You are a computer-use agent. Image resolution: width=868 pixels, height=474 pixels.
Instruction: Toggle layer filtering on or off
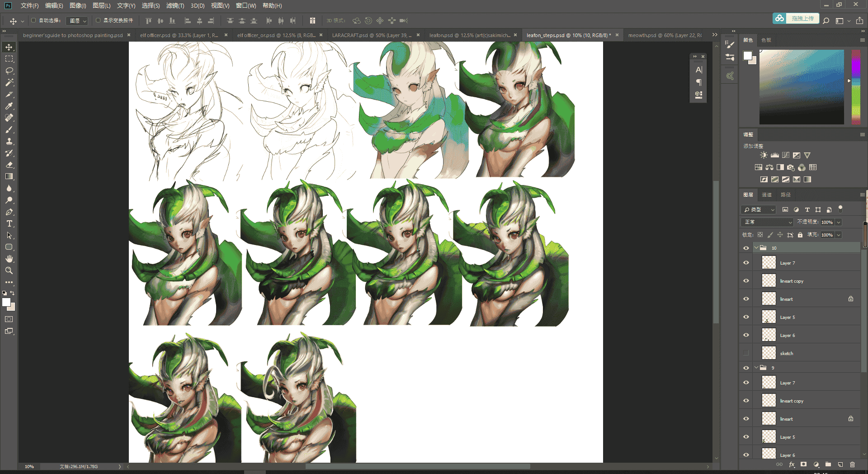point(840,209)
